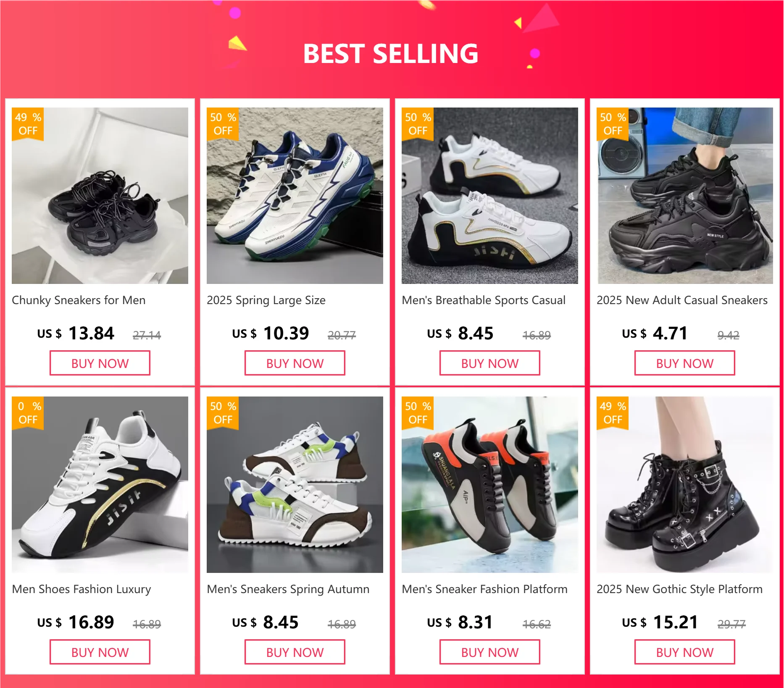Click BUY NOW for Men's Breathable Sports Casual
Screen dimensions: 784x688
click(490, 363)
